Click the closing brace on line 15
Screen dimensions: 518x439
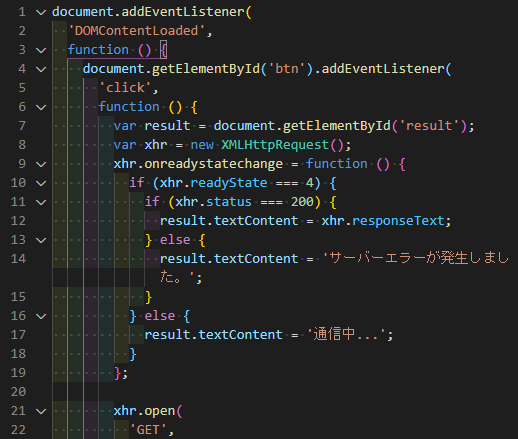[148, 297]
